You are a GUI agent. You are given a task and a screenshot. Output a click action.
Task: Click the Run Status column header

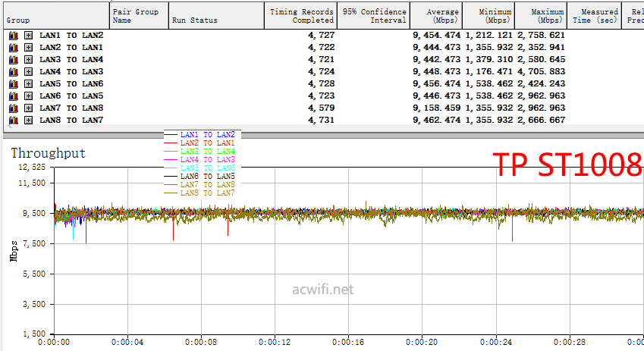216,16
